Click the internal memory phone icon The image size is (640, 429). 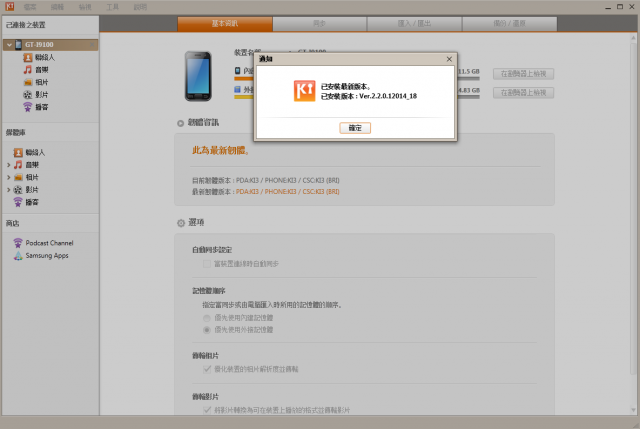(x=238, y=71)
